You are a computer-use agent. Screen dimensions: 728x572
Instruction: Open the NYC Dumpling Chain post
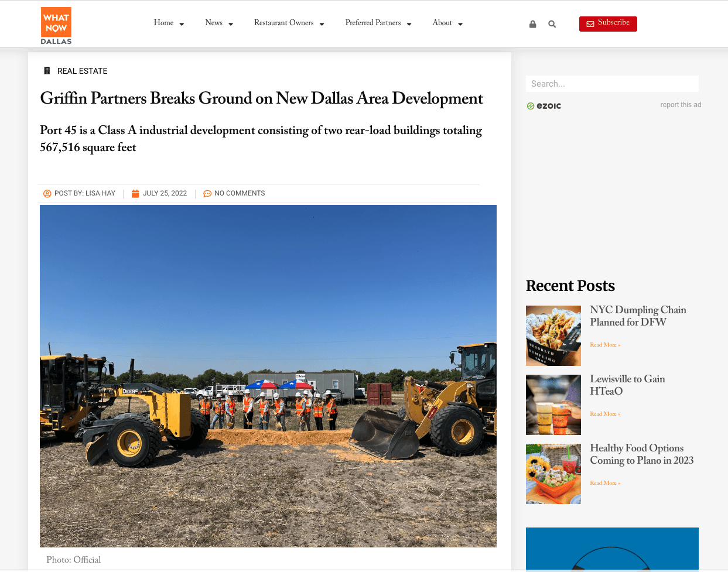pos(638,316)
